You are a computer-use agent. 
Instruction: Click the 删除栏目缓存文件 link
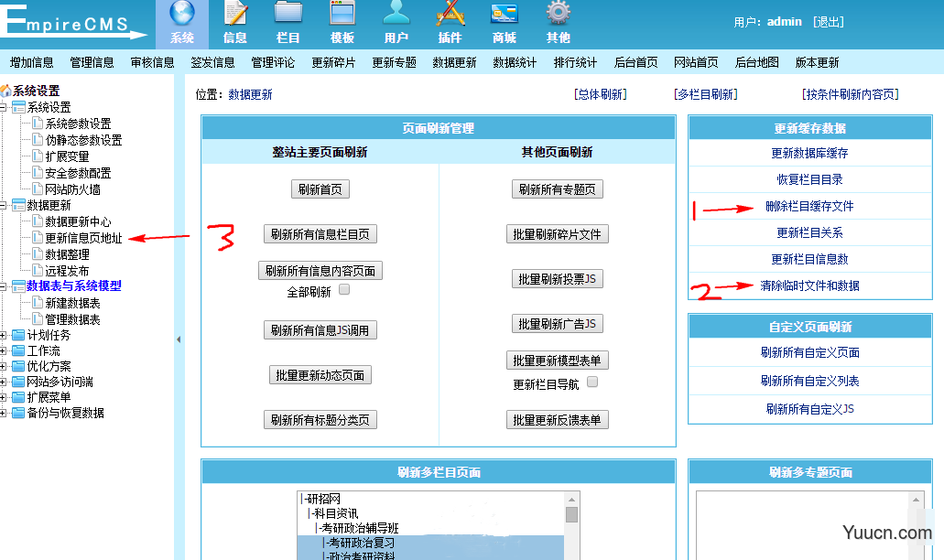tap(809, 207)
